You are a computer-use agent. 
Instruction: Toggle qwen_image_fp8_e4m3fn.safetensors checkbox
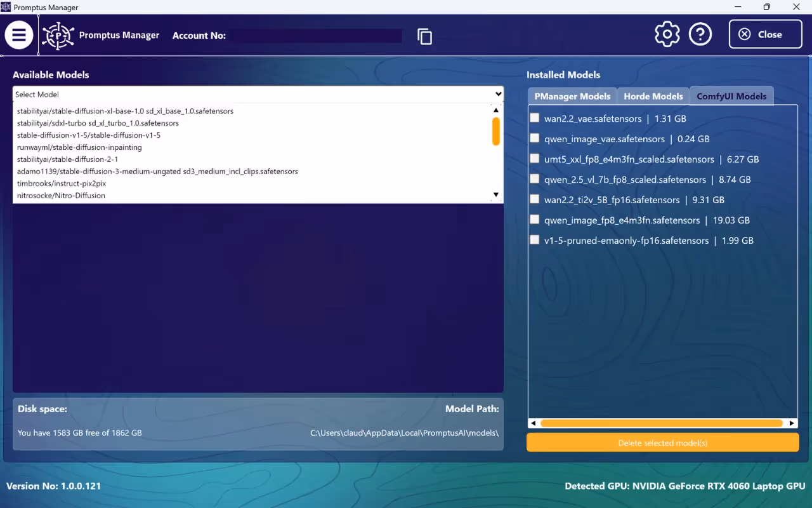click(535, 219)
